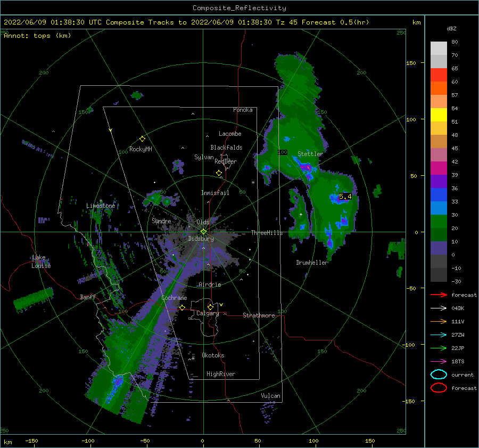The image size is (479, 448).
Task: Click the Annot: tops (km) label
Action: tap(37, 36)
